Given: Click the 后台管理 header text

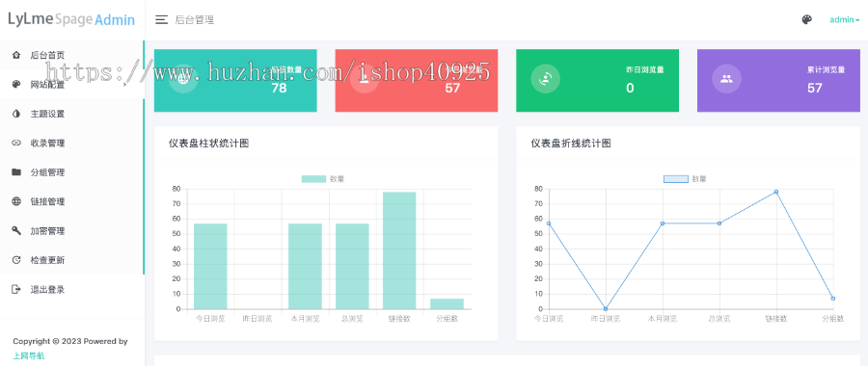Looking at the screenshot, I should click(194, 20).
